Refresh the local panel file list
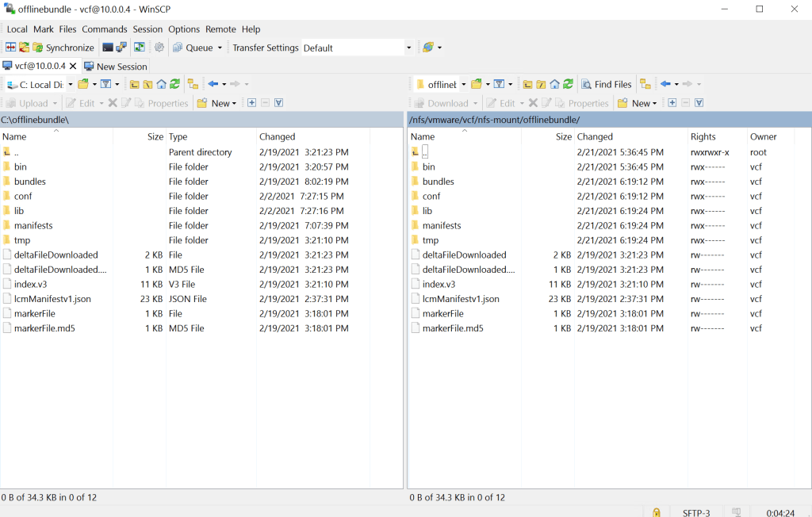Image resolution: width=812 pixels, height=517 pixels. [x=174, y=84]
